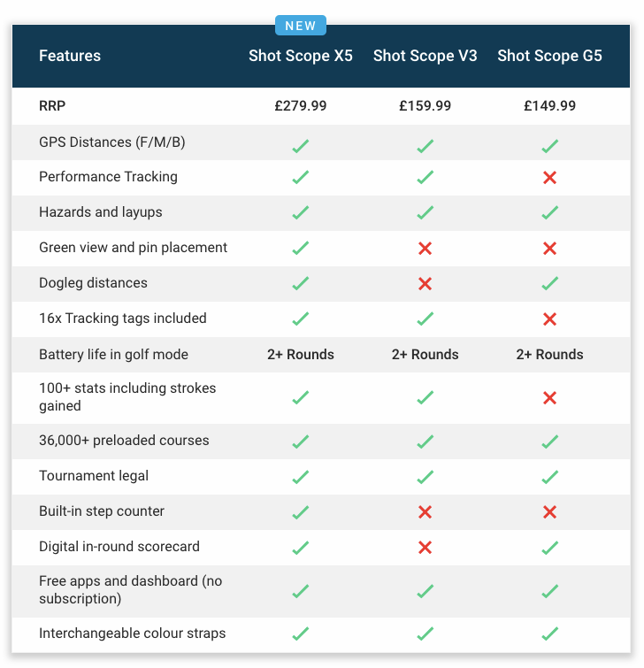Click the G5 green check for Interchangeable colour straps
The height and width of the screenshot is (668, 644).
tap(549, 633)
